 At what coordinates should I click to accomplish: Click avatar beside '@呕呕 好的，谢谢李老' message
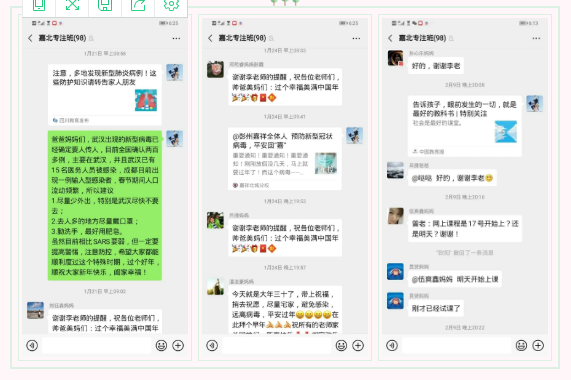(x=395, y=170)
